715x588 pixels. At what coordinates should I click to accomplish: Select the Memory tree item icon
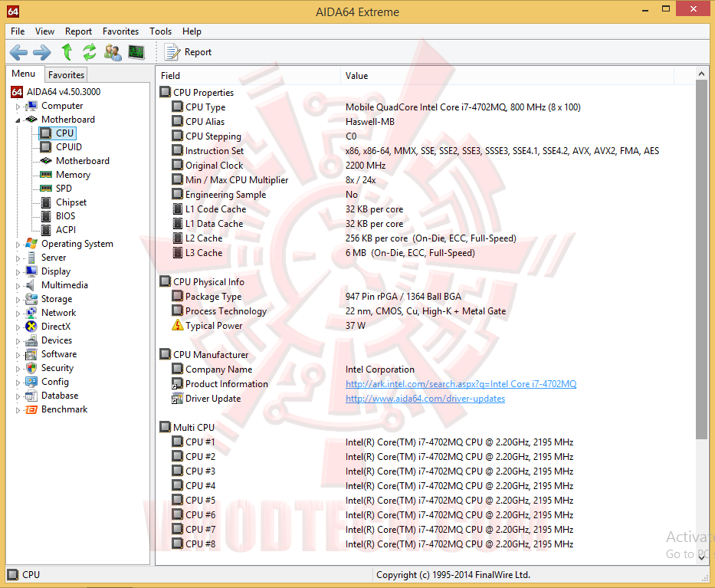point(46,175)
